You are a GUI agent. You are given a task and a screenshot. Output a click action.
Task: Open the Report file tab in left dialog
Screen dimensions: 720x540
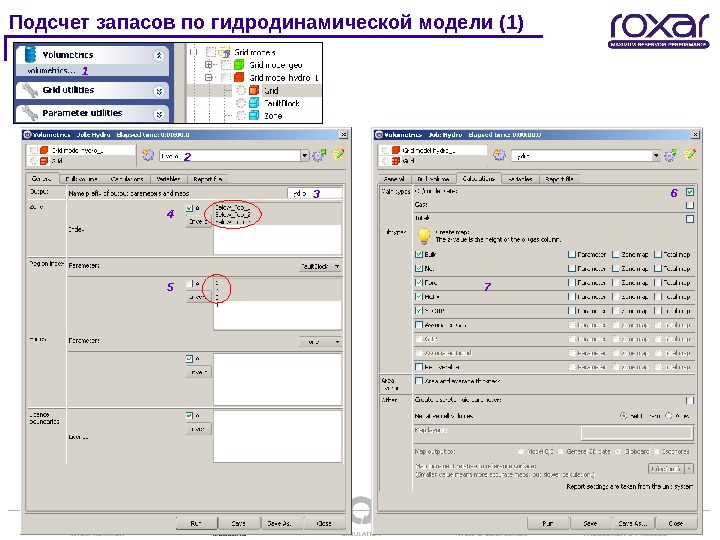click(207, 179)
